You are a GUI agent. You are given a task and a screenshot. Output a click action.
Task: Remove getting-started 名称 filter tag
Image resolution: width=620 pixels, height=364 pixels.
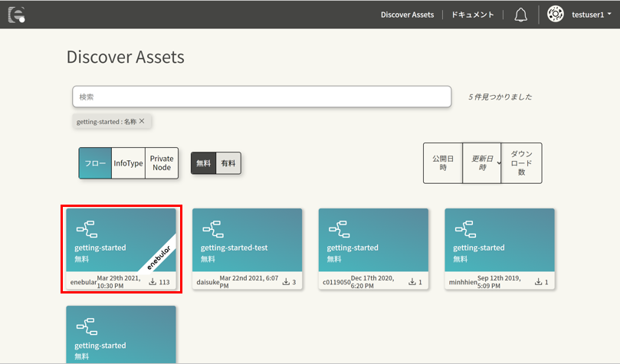142,121
